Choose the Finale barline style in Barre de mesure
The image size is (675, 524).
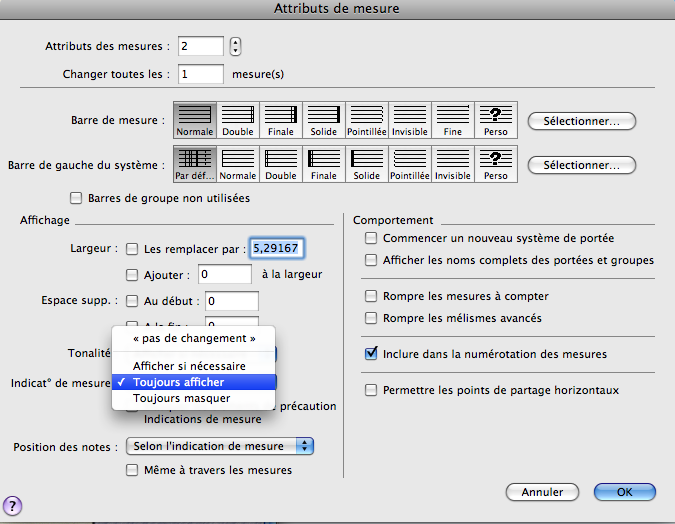[281, 120]
